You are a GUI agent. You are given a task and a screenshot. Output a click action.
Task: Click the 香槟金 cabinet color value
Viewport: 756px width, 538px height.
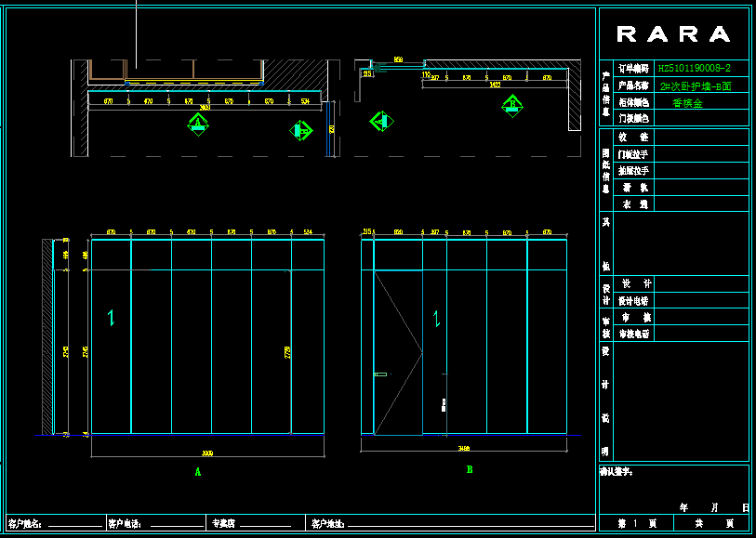[x=688, y=103]
